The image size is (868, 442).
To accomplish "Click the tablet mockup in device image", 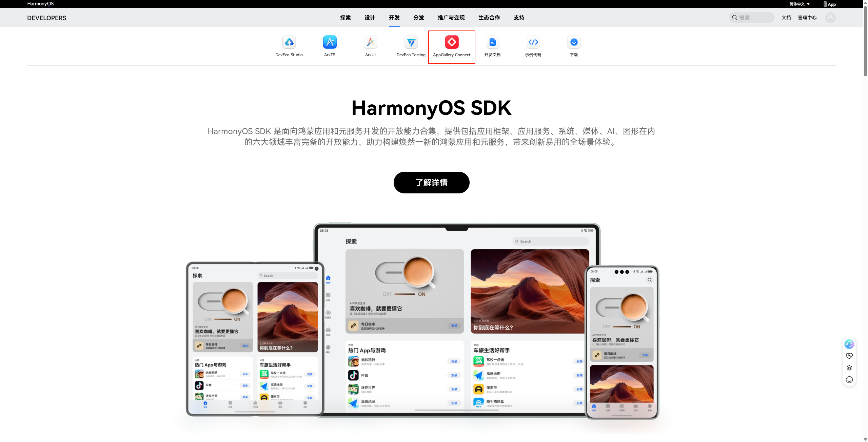I will [456, 320].
